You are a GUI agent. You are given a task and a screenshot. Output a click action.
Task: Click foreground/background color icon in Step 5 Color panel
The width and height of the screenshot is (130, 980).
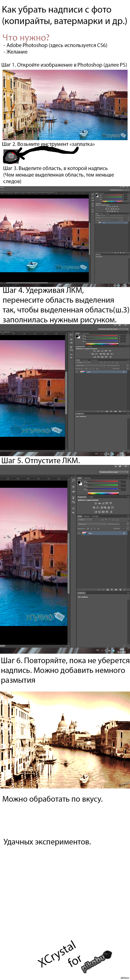[80, 483]
